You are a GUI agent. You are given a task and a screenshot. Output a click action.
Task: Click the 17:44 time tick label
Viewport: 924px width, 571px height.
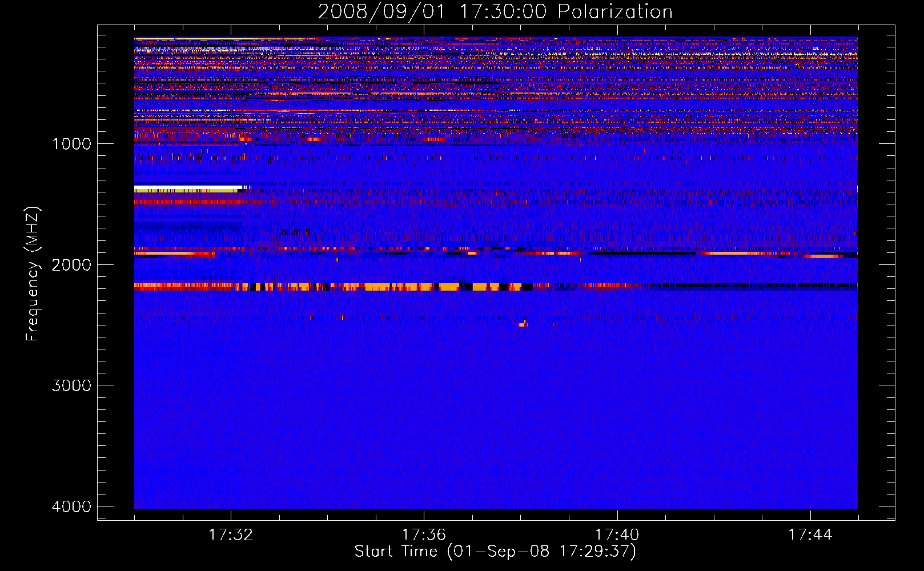810,535
